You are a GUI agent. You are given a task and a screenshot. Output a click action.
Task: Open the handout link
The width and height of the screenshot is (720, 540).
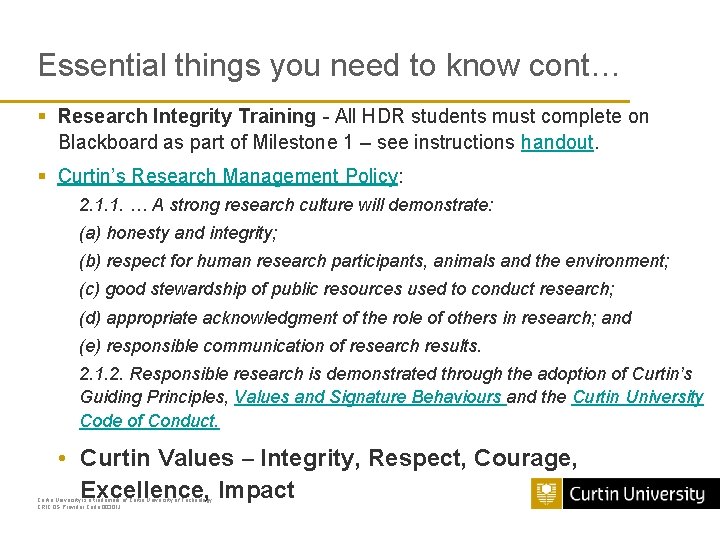[x=557, y=142]
